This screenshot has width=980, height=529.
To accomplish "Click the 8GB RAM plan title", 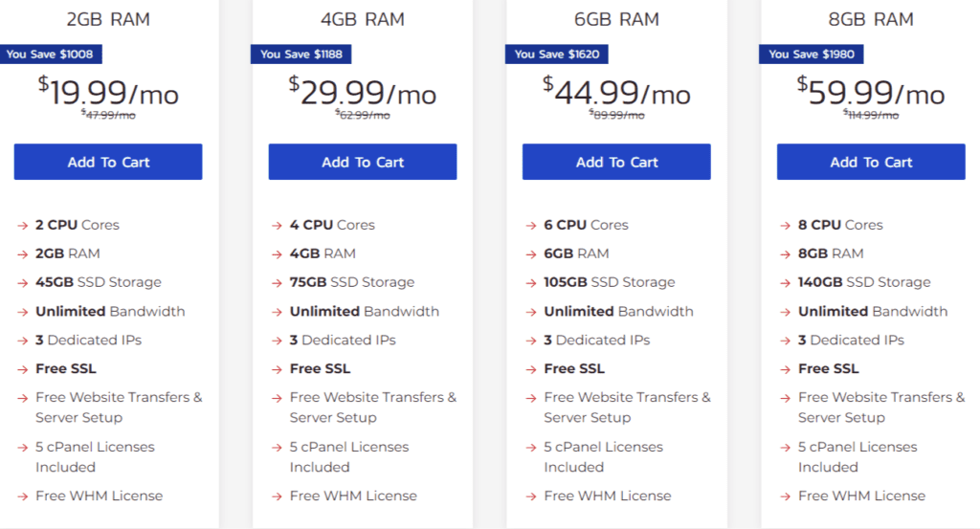I will (x=871, y=19).
